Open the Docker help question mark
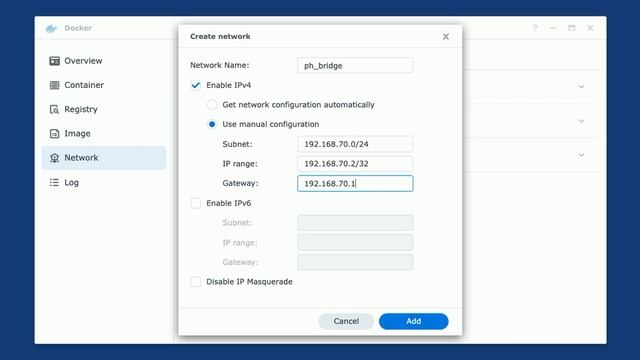The height and width of the screenshot is (360, 640). pos(535,28)
